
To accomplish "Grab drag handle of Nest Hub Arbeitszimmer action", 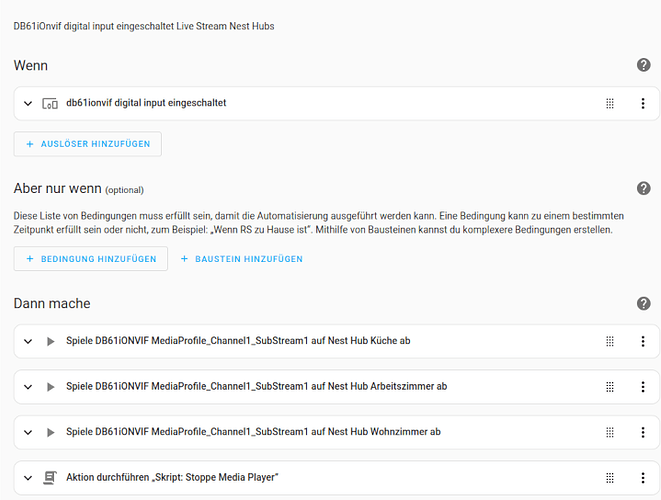I will pyautogui.click(x=610, y=387).
